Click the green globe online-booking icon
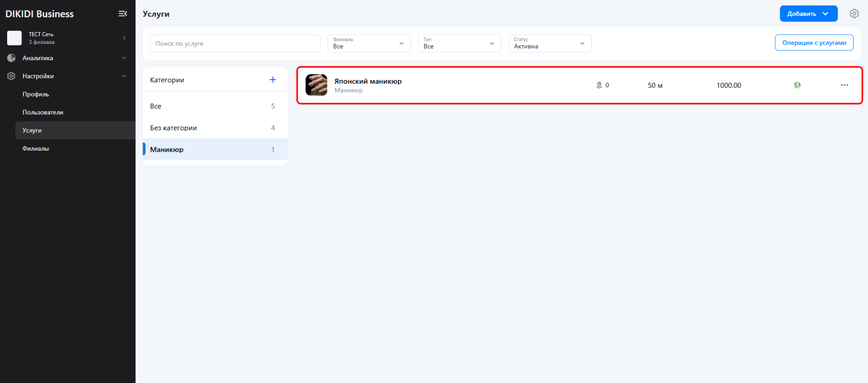The width and height of the screenshot is (868, 383). pos(797,85)
